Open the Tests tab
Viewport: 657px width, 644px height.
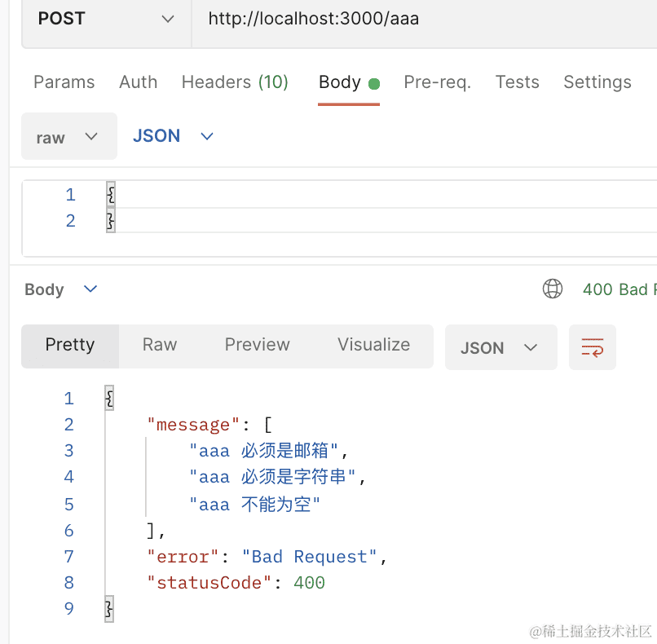pyautogui.click(x=517, y=82)
